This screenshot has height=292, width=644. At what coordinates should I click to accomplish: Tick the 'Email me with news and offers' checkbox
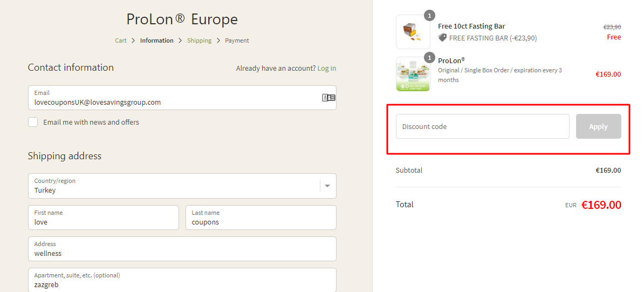tap(33, 122)
